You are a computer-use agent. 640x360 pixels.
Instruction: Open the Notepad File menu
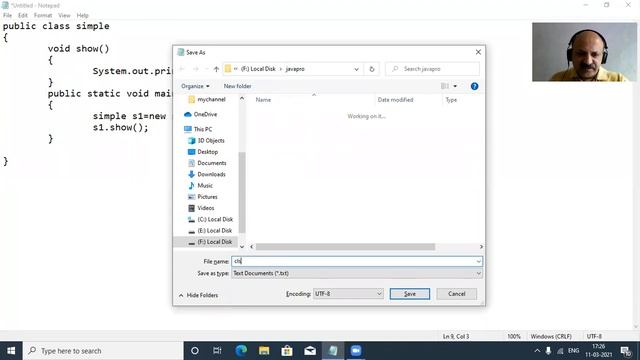[x=7, y=15]
